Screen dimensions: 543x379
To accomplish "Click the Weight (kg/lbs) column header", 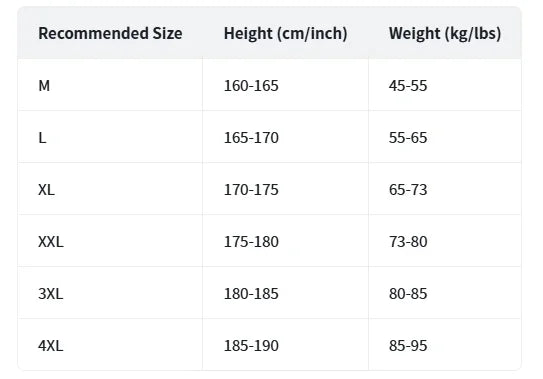I will 445,34.
